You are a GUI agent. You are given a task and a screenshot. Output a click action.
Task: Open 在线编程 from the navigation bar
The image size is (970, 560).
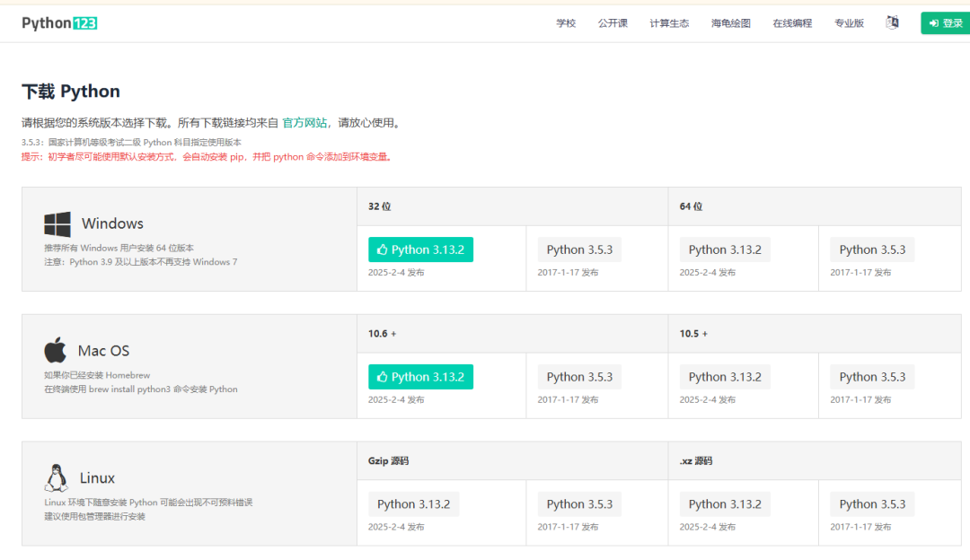click(x=792, y=23)
